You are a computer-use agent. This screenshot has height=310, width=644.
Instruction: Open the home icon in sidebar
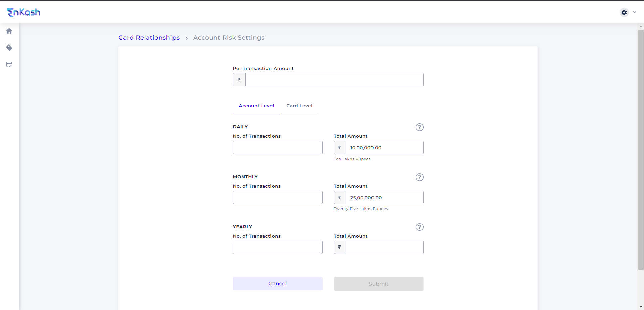pos(9,31)
